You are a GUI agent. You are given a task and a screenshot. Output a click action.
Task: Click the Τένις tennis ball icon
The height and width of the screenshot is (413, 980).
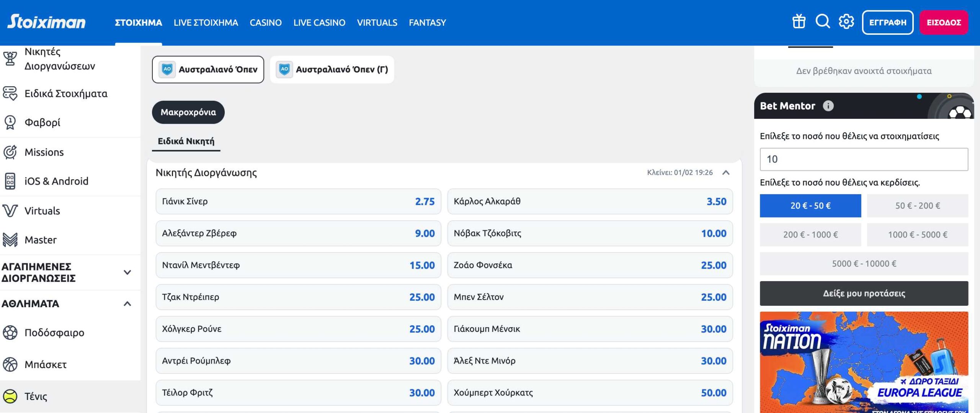[10, 396]
